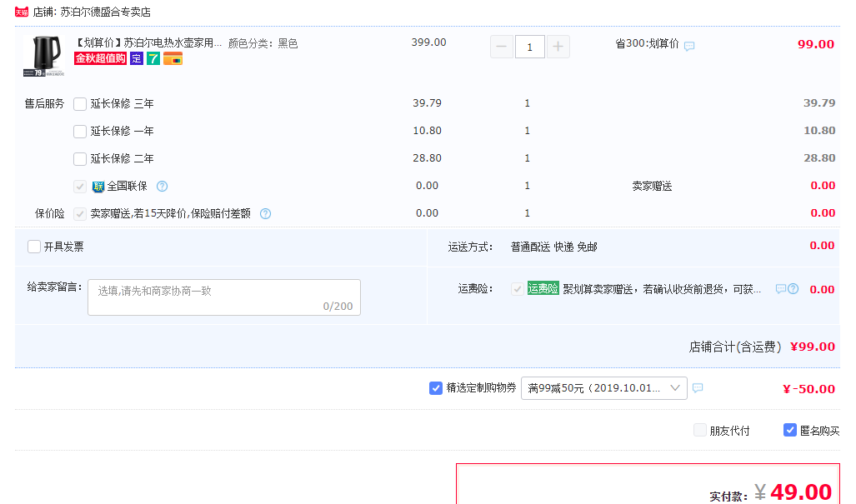Click the comment icon next to 省300:划算价
The height and width of the screenshot is (504, 856).
(689, 46)
